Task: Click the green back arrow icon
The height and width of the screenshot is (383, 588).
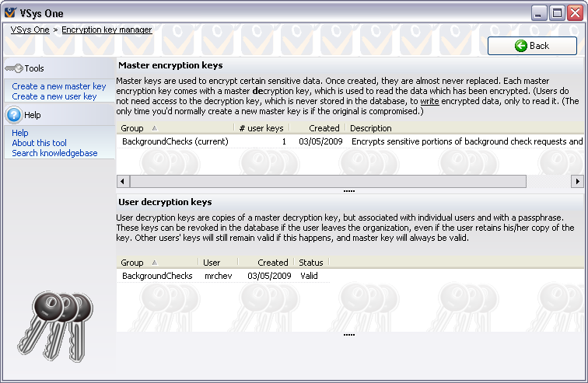Action: coord(520,46)
